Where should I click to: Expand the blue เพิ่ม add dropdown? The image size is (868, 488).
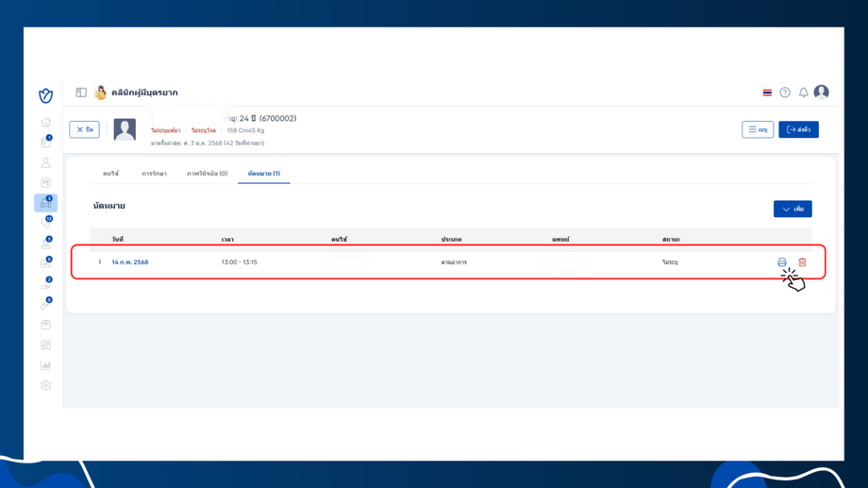coord(793,209)
